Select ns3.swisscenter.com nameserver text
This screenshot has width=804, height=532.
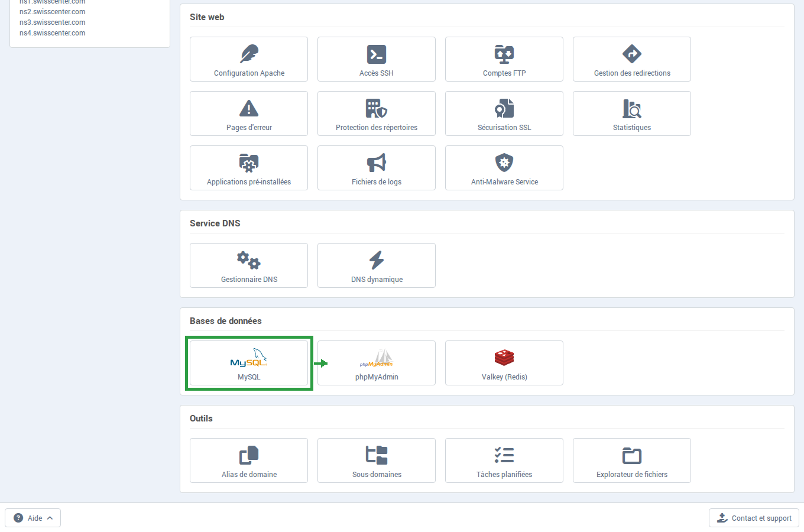(52, 22)
